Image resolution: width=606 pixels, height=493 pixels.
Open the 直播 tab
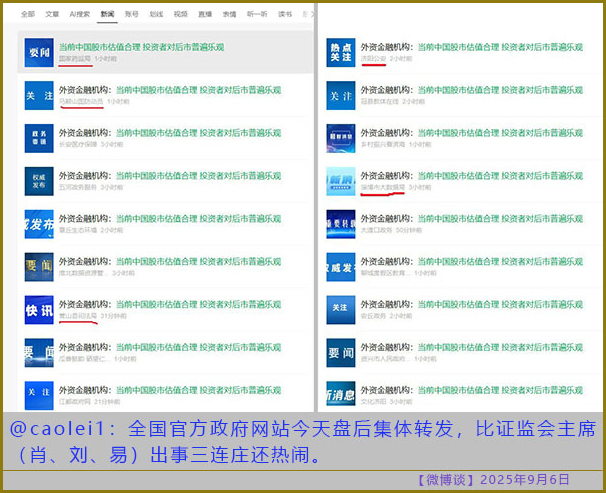pos(205,15)
